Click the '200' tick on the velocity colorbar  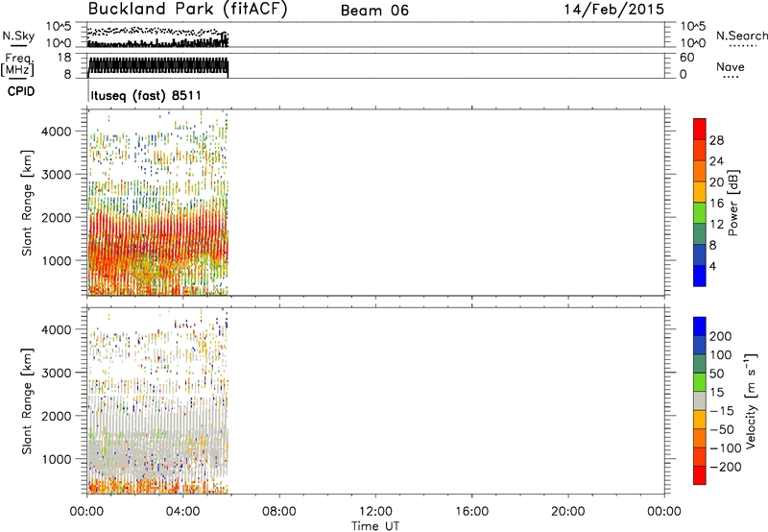coord(721,336)
